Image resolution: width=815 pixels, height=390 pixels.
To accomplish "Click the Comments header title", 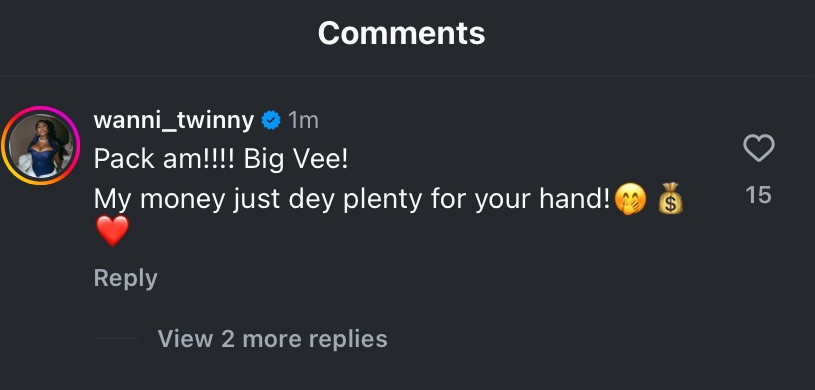I will (401, 34).
